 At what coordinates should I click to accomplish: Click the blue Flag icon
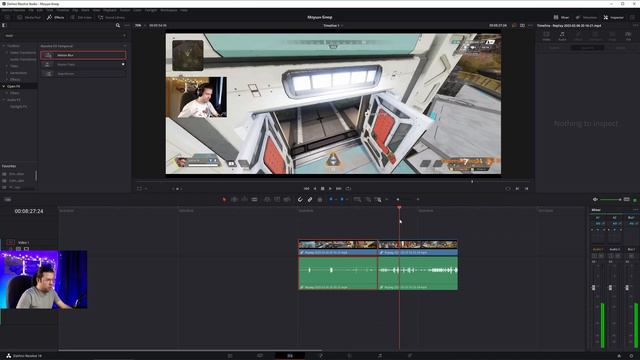point(331,200)
